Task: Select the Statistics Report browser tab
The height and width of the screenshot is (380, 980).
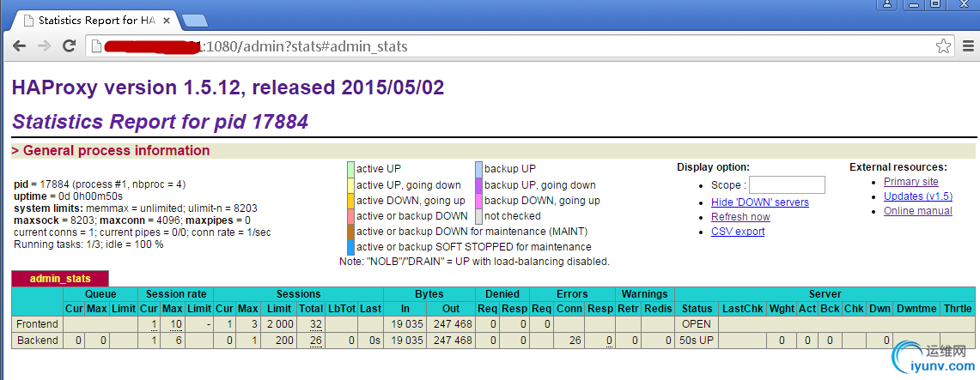Action: (97, 20)
